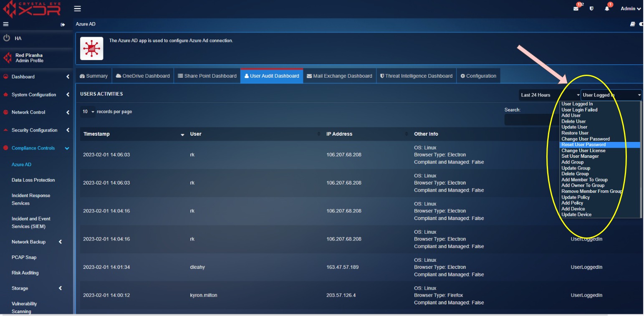Click user dleahy in table
The image size is (644, 316).
click(197, 267)
